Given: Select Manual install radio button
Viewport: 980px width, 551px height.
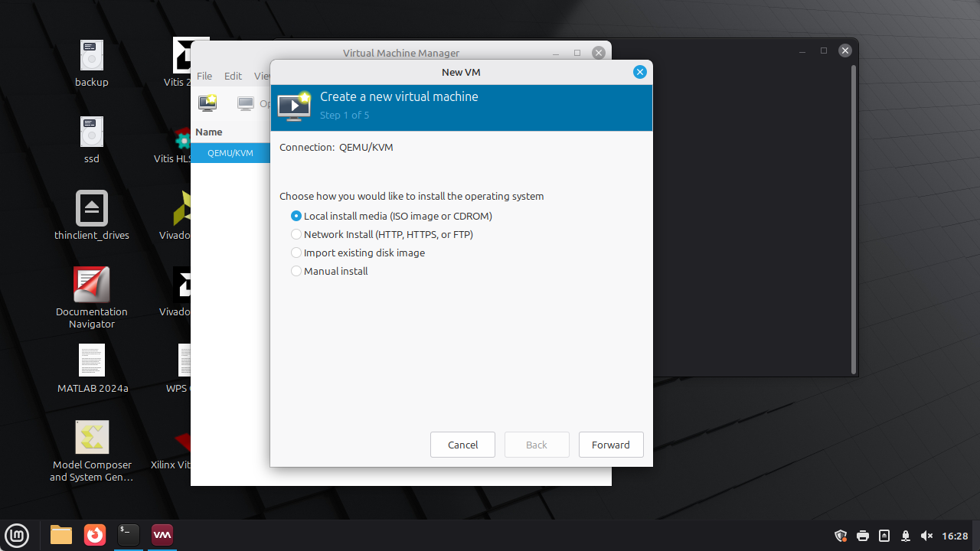Looking at the screenshot, I should pos(296,272).
